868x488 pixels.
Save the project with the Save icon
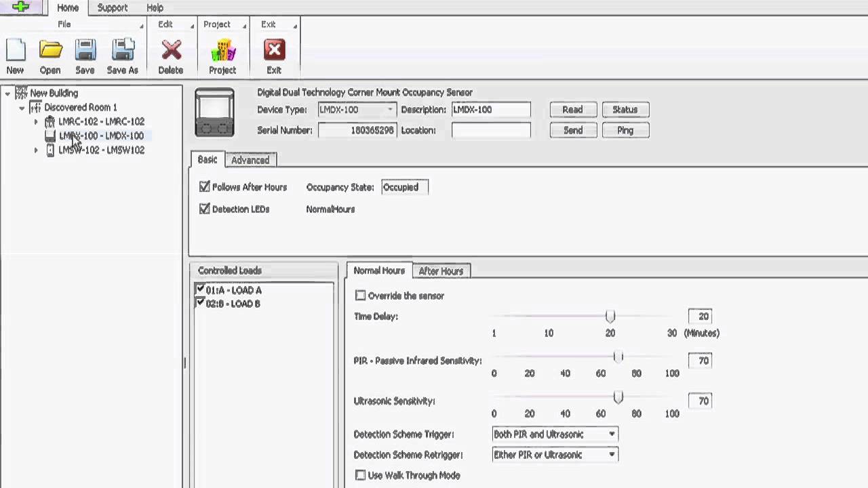coord(85,50)
